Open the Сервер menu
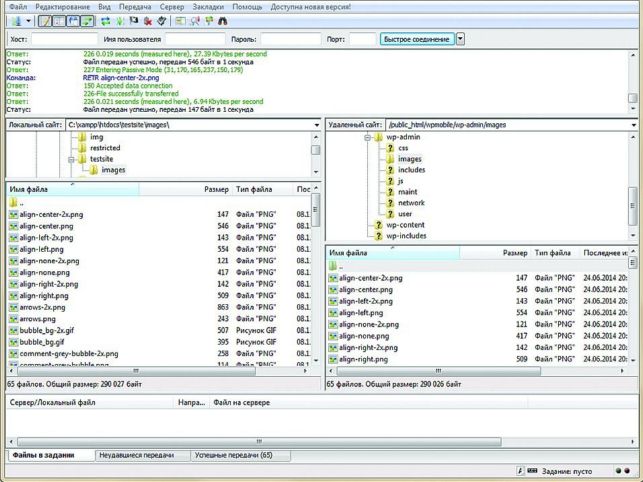This screenshot has height=482, width=643. (x=172, y=7)
